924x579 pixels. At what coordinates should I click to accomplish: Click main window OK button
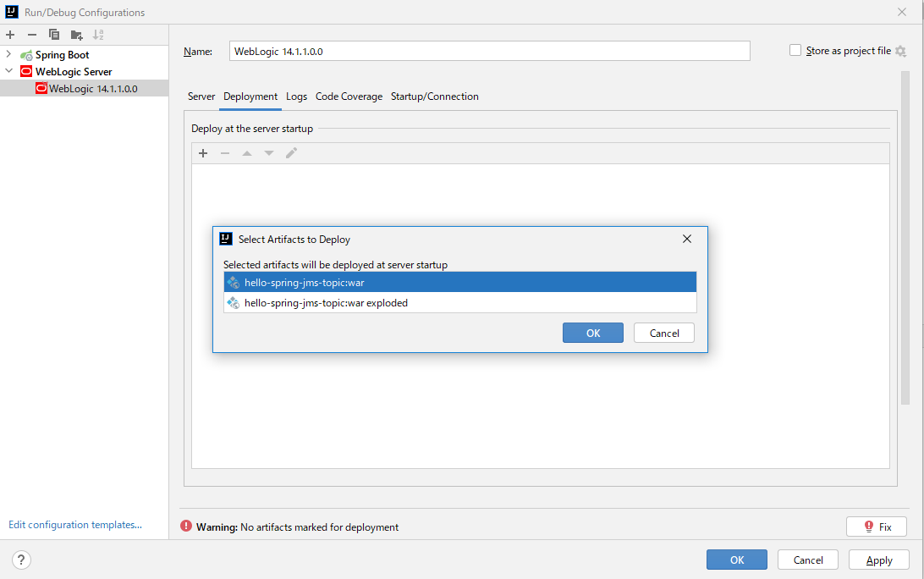pyautogui.click(x=737, y=560)
